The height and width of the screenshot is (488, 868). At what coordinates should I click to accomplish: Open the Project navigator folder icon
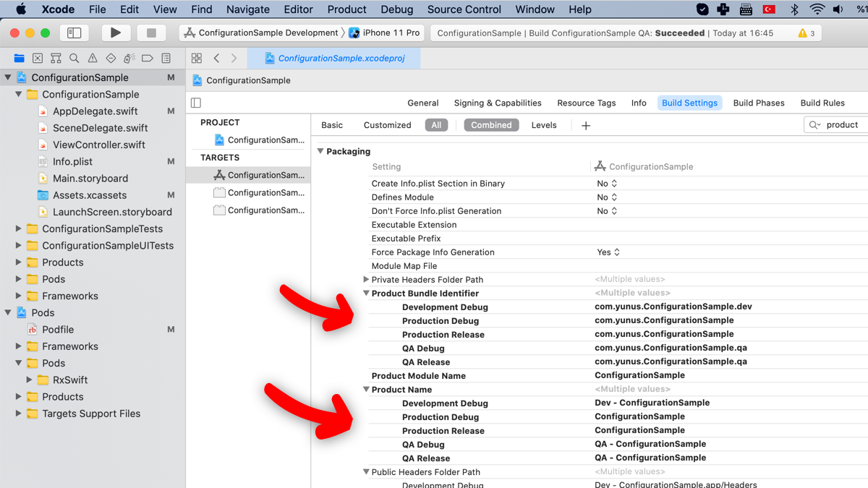click(20, 58)
